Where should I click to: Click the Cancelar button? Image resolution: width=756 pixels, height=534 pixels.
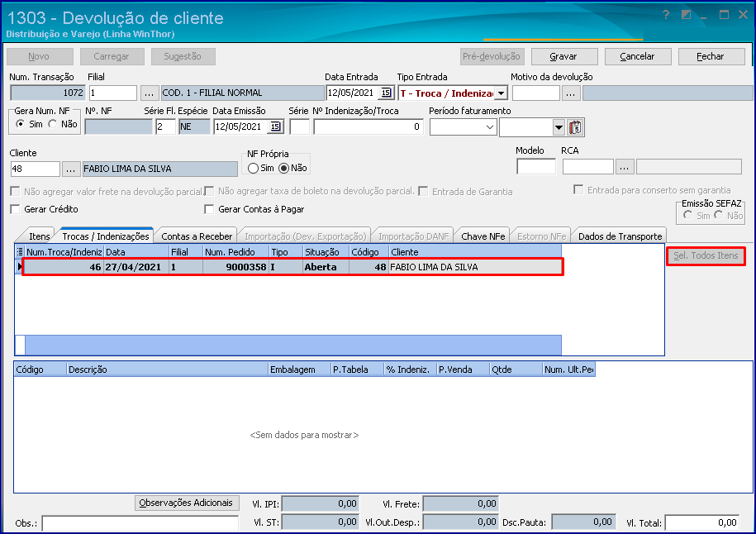(637, 56)
